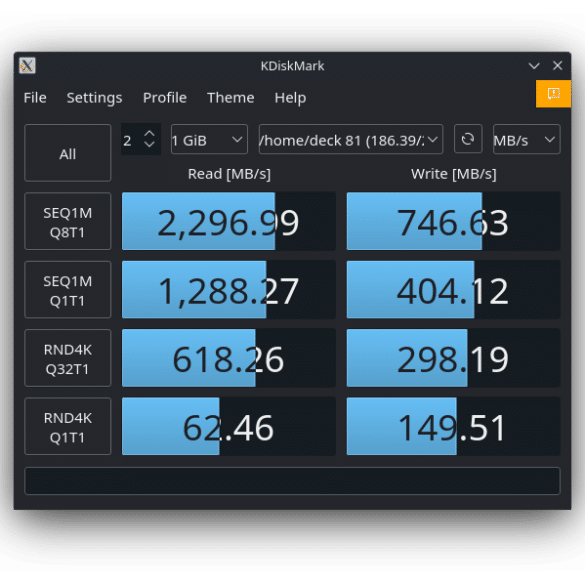This screenshot has height=585, width=585.
Task: Minimize window using title bar chevron
Action: tap(534, 66)
